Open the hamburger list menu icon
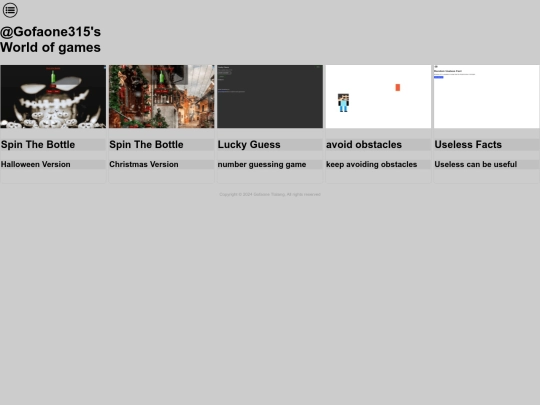The image size is (540, 405). tap(10, 10)
